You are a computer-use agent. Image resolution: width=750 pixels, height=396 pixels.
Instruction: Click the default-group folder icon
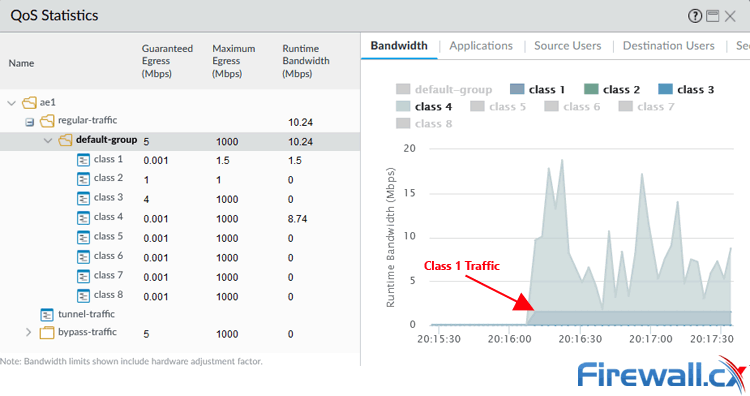(x=65, y=140)
